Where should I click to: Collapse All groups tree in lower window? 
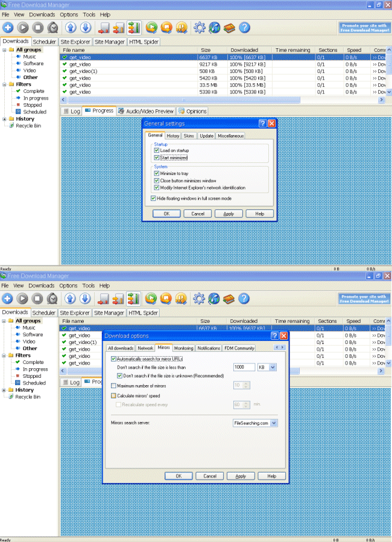tap(4, 320)
